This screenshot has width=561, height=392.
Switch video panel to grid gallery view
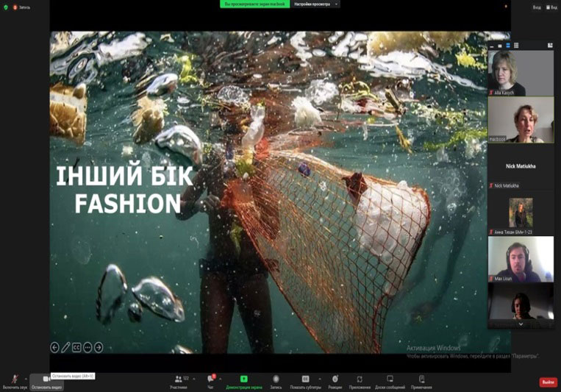(516, 46)
